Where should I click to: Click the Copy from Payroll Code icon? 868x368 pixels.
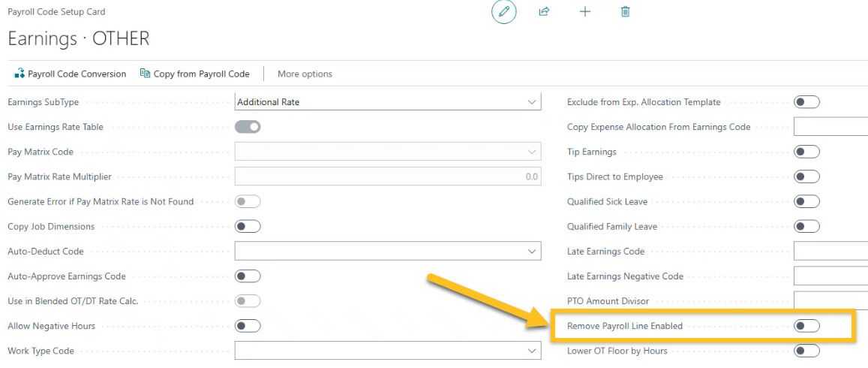(x=145, y=74)
